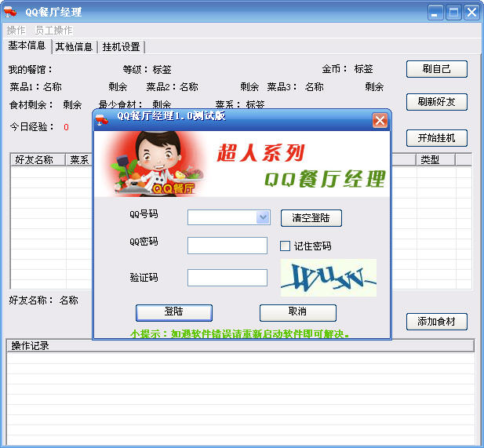Image resolution: width=484 pixels, height=448 pixels.
Task: Click the 我的餐馆： label
Action: click(x=31, y=70)
